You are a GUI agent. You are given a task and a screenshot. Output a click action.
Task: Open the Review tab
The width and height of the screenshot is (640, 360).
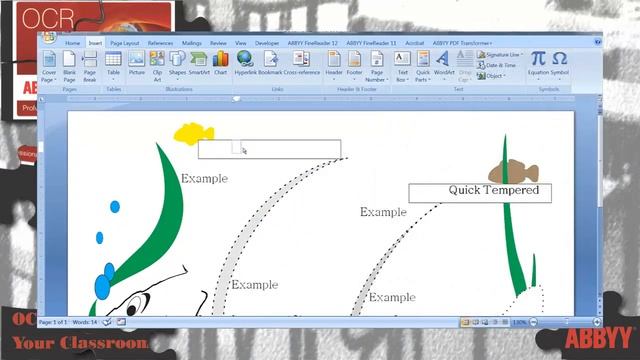point(218,43)
